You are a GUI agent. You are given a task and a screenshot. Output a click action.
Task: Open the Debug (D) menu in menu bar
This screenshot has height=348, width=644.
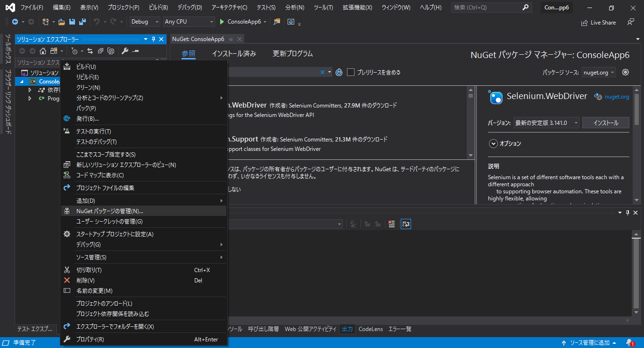190,8
